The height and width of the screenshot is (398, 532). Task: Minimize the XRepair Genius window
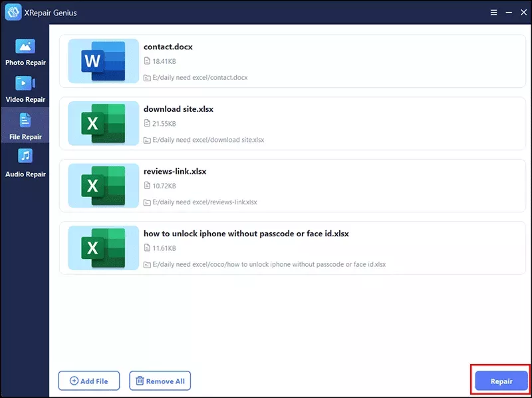(x=509, y=13)
